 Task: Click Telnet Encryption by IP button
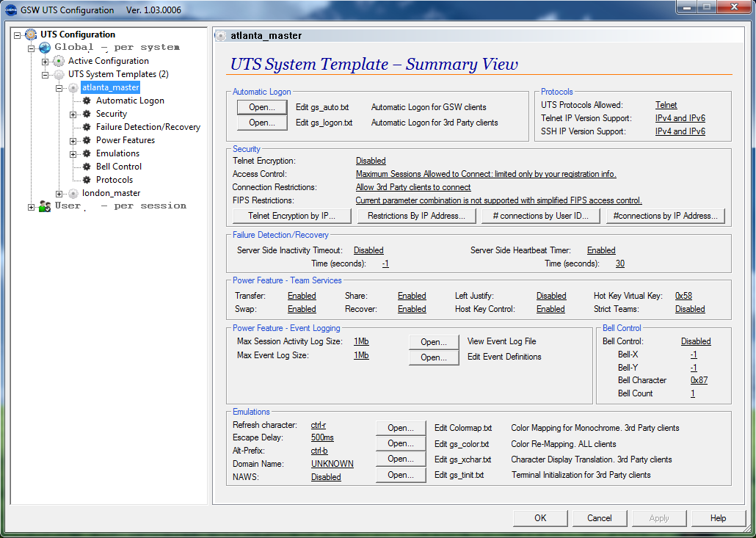pyautogui.click(x=292, y=216)
